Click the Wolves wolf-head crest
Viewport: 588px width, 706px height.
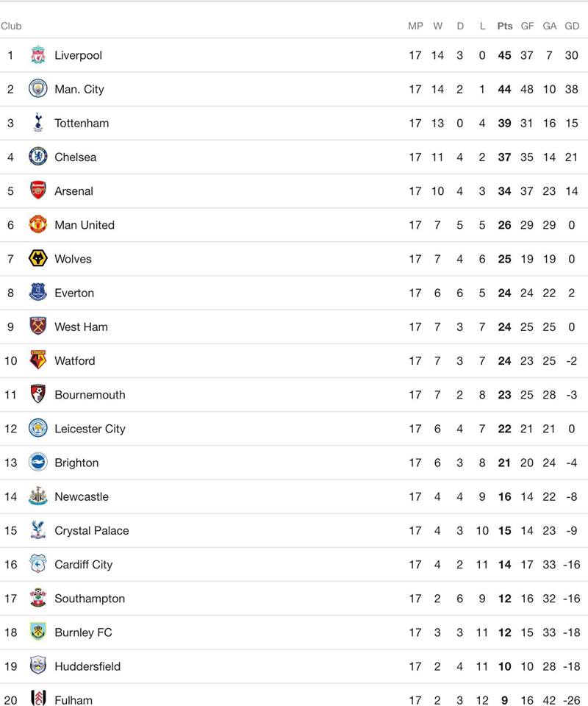[x=37, y=258]
